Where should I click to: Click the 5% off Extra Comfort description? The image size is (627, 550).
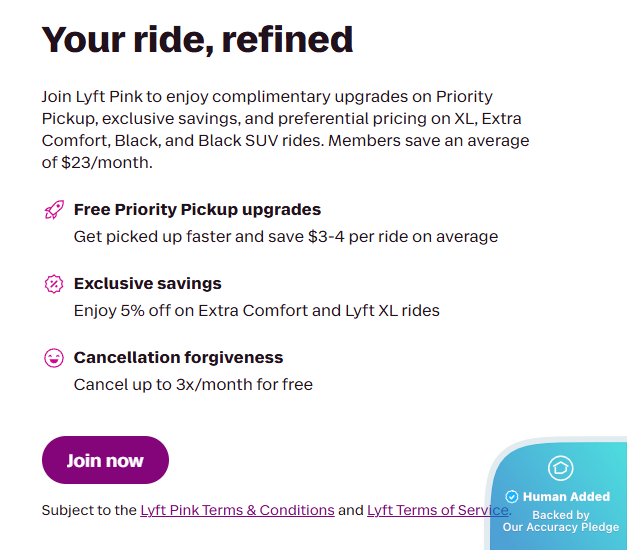point(257,310)
